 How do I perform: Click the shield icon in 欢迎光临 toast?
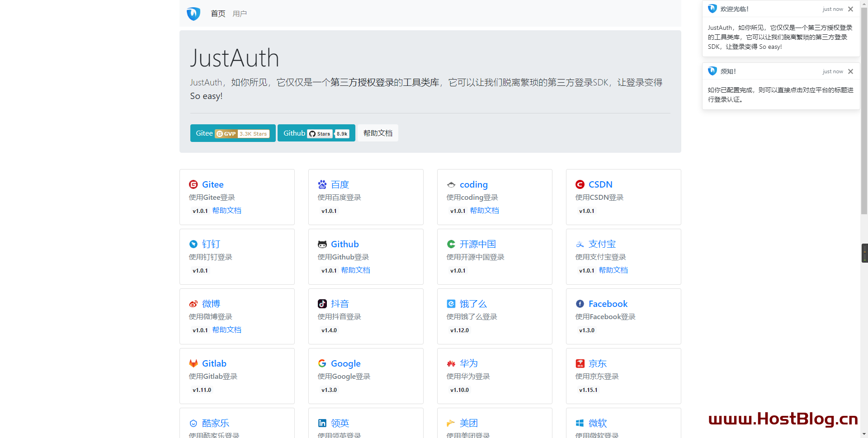pyautogui.click(x=712, y=9)
